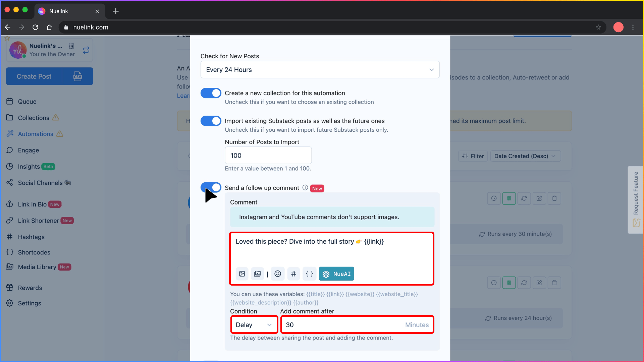Image resolution: width=644 pixels, height=362 pixels.
Task: Open Check for New Posts dropdown
Action: pos(320,69)
